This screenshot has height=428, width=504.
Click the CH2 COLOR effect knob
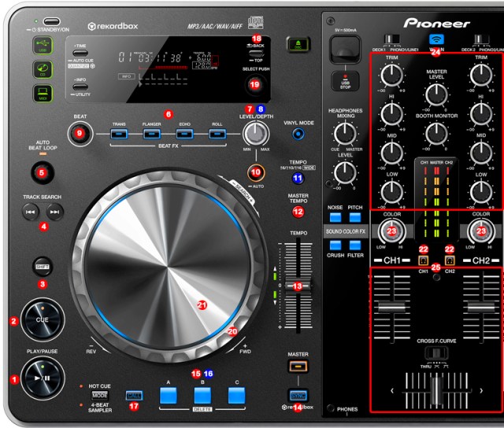coord(481,231)
